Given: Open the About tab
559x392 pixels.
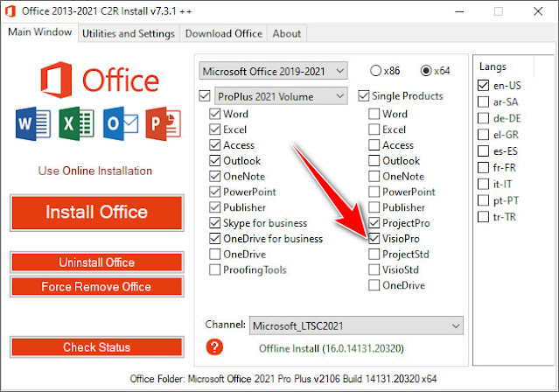Looking at the screenshot, I should 287,33.
